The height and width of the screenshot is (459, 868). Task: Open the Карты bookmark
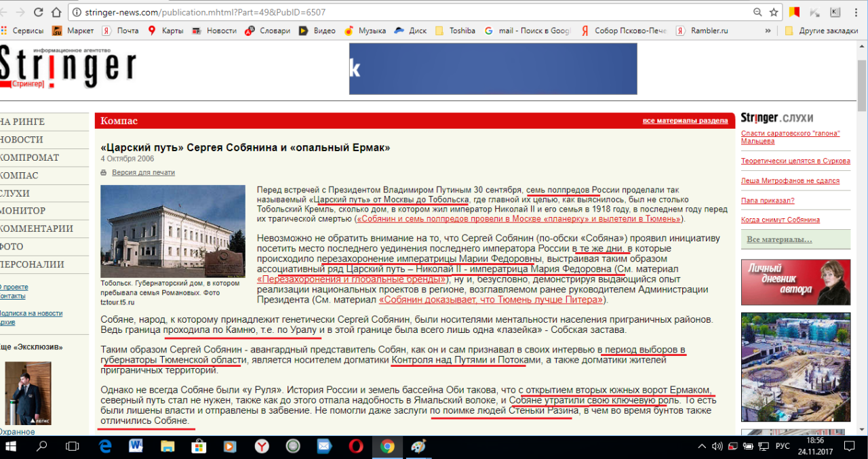point(165,31)
